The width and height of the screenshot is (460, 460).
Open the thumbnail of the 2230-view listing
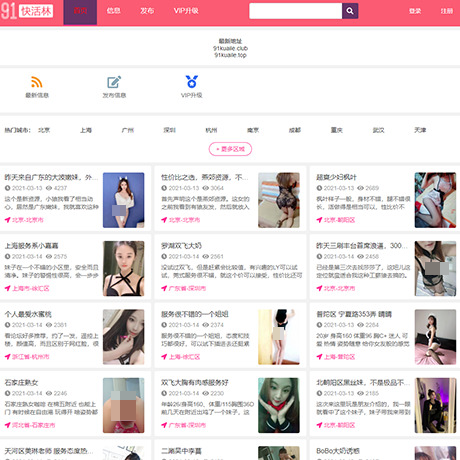[x=279, y=405]
